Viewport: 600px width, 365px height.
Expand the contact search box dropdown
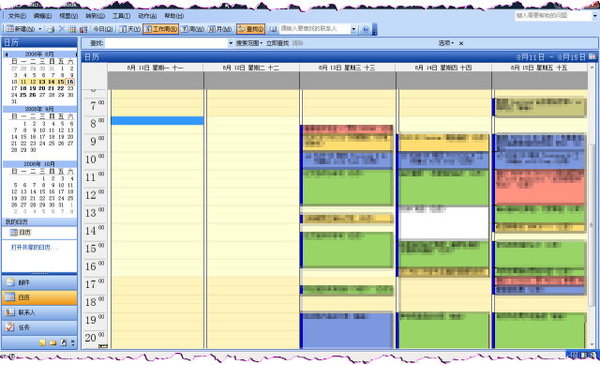pyautogui.click(x=354, y=29)
